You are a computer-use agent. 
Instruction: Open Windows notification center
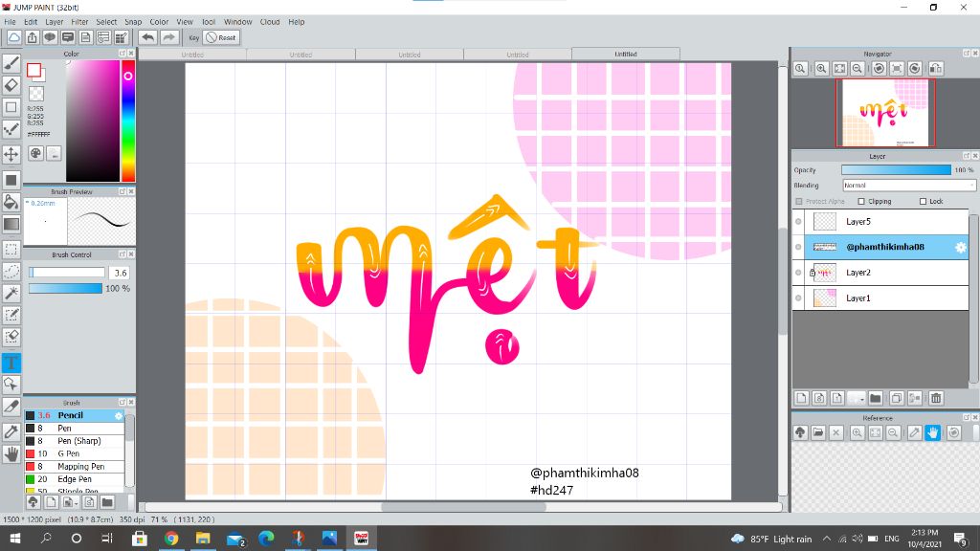click(960, 538)
